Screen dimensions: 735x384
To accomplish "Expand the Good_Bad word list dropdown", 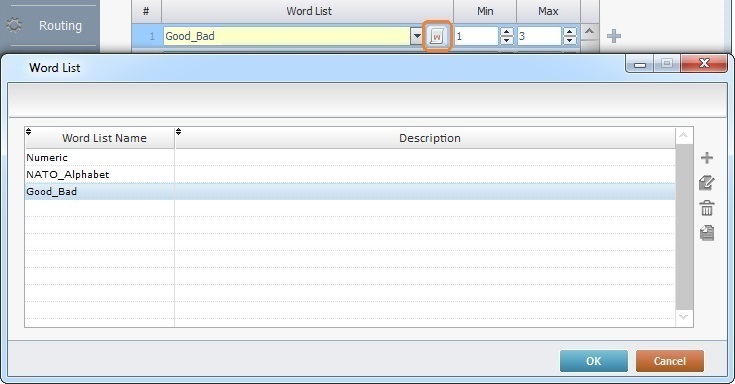I will click(416, 36).
